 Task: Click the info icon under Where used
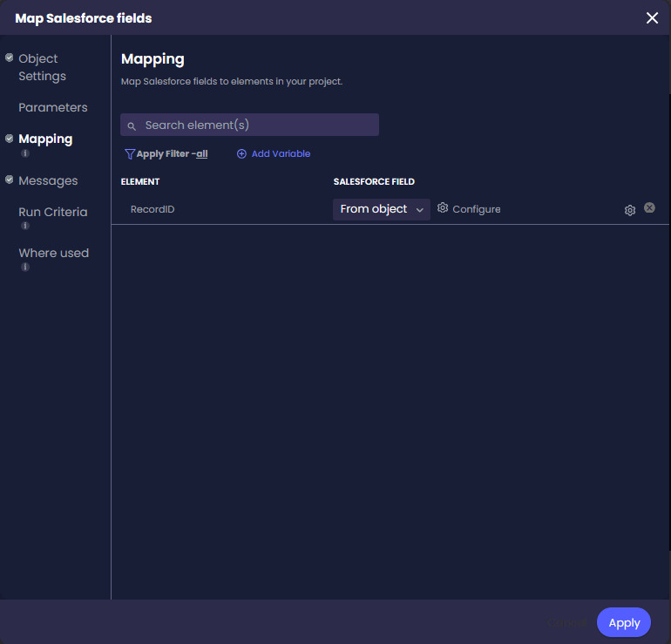tap(25, 267)
